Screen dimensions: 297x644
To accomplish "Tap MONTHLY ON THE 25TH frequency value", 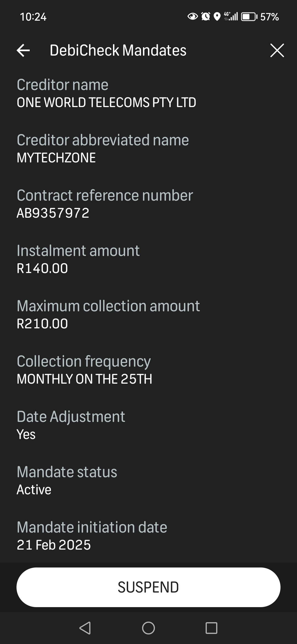I will 84,379.
